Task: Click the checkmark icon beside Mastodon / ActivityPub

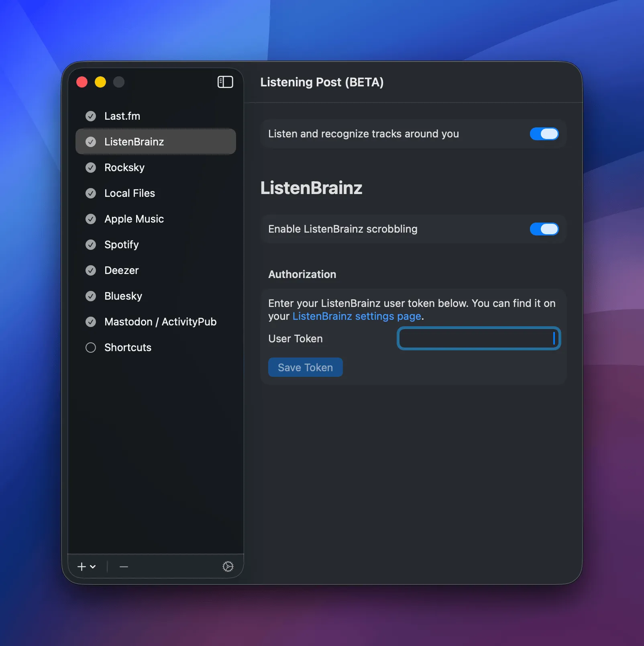Action: pos(91,322)
